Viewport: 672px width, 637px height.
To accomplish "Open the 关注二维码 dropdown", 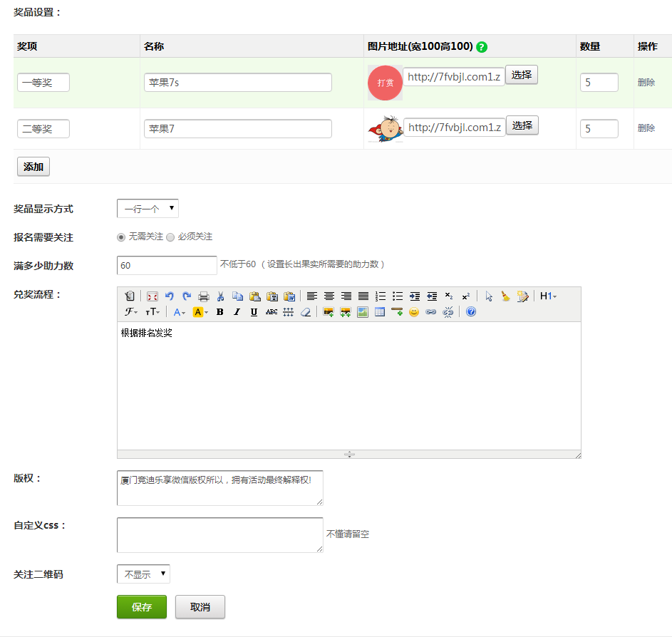I will coord(143,574).
